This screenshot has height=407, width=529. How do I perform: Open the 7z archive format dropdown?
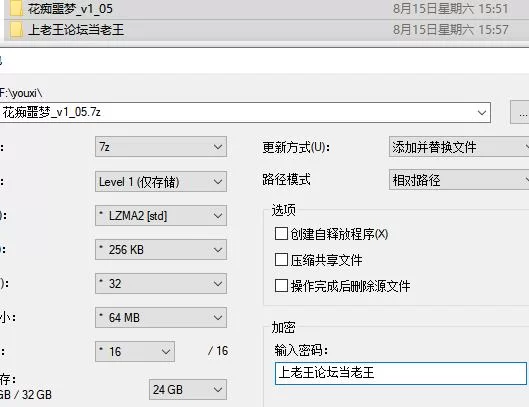coord(161,147)
